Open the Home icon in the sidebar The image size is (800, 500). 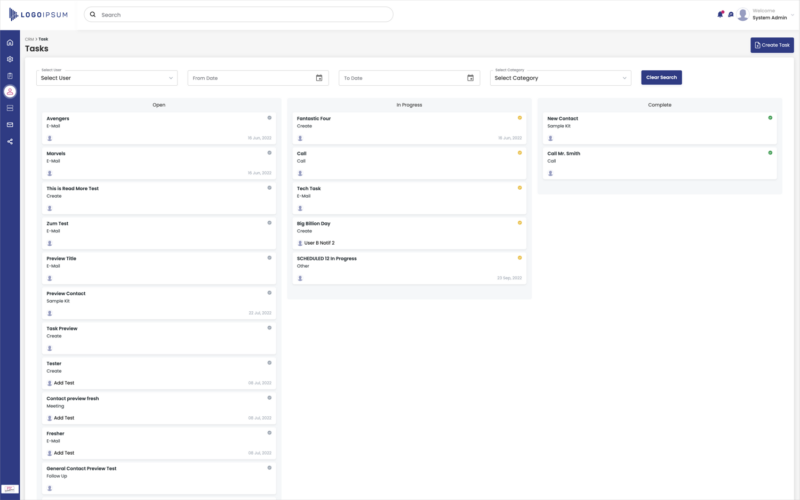point(10,42)
